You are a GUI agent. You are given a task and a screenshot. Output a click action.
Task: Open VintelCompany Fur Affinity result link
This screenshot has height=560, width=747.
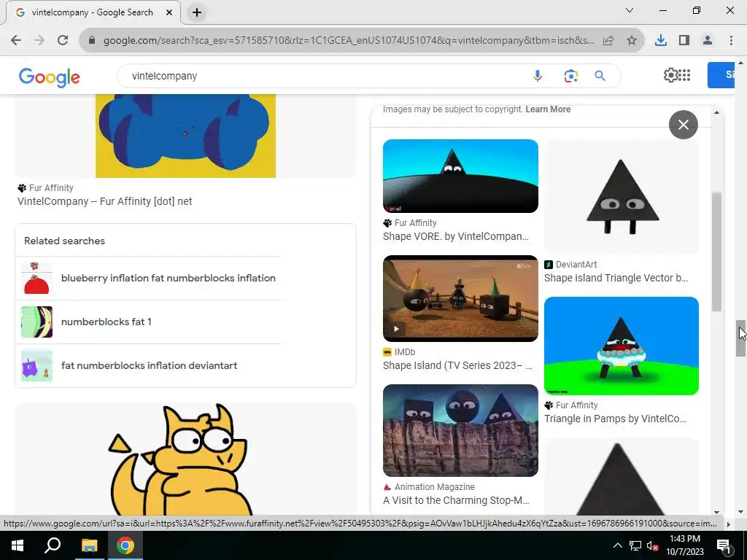click(105, 201)
